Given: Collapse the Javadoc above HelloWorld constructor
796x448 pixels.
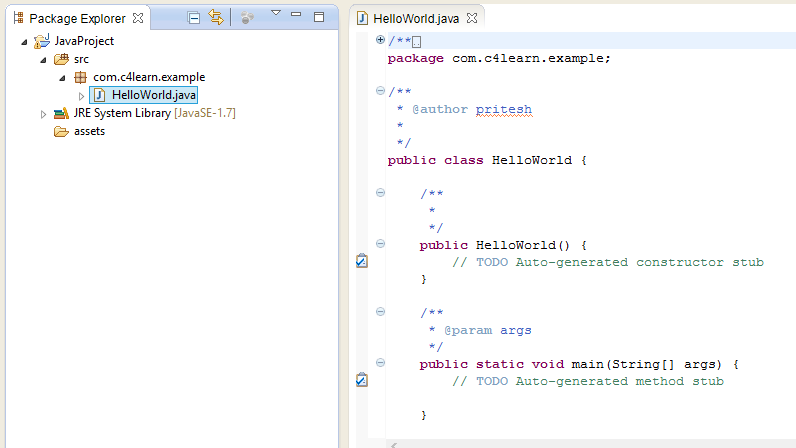Looking at the screenshot, I should (380, 193).
